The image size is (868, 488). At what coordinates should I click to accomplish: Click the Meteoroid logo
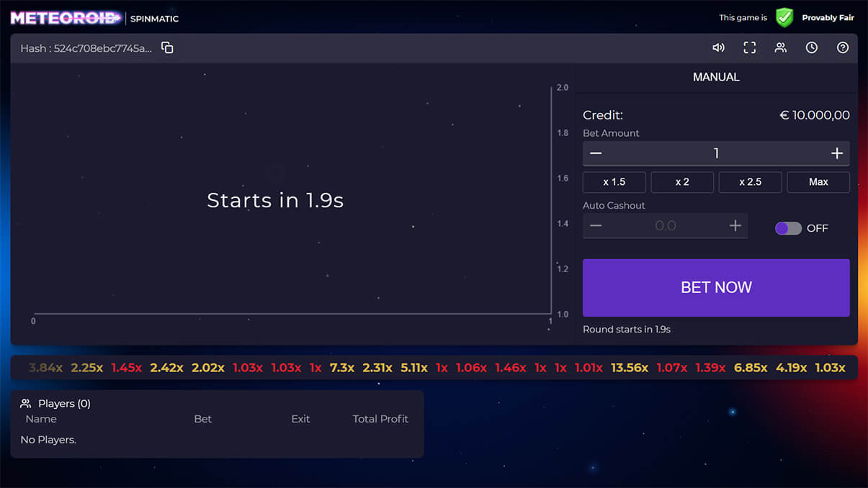pyautogui.click(x=65, y=18)
